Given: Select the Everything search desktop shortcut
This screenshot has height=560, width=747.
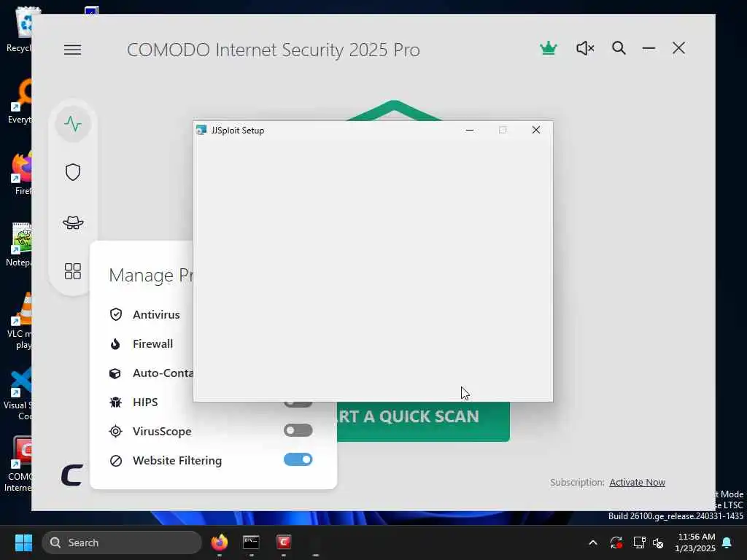Looking at the screenshot, I should coord(20,101).
